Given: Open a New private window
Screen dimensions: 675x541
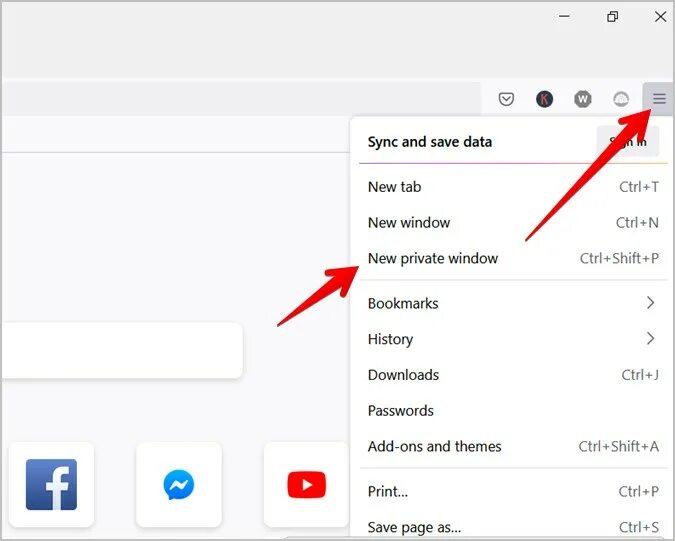Looking at the screenshot, I should [x=513, y=258].
